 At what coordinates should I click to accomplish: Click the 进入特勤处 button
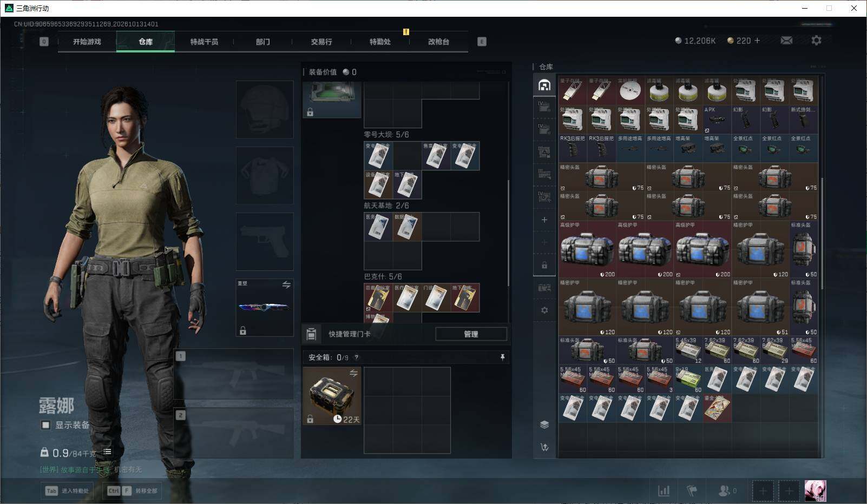(x=67, y=490)
